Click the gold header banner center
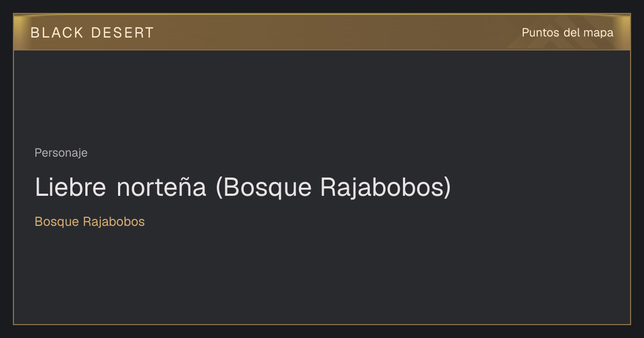The image size is (644, 338). click(x=322, y=32)
